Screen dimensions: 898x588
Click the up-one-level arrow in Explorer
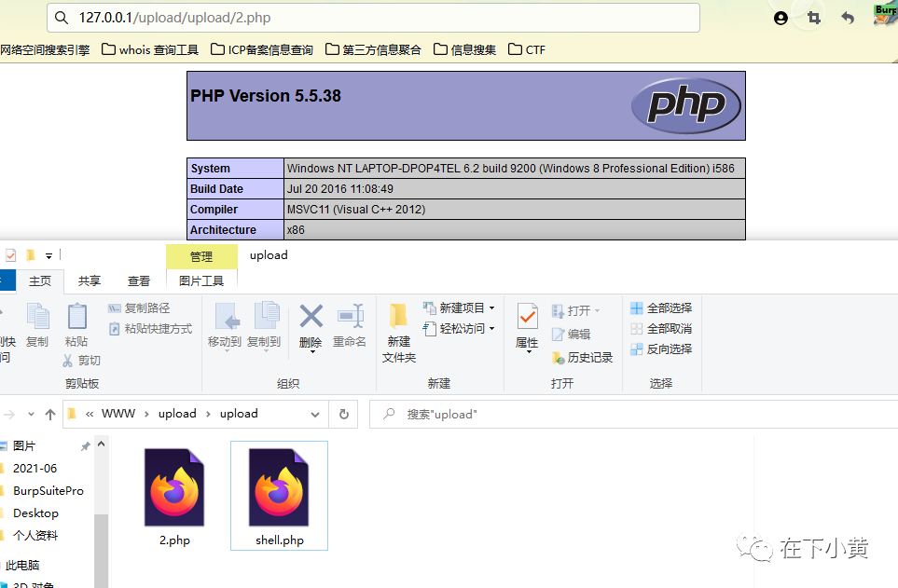pyautogui.click(x=50, y=415)
